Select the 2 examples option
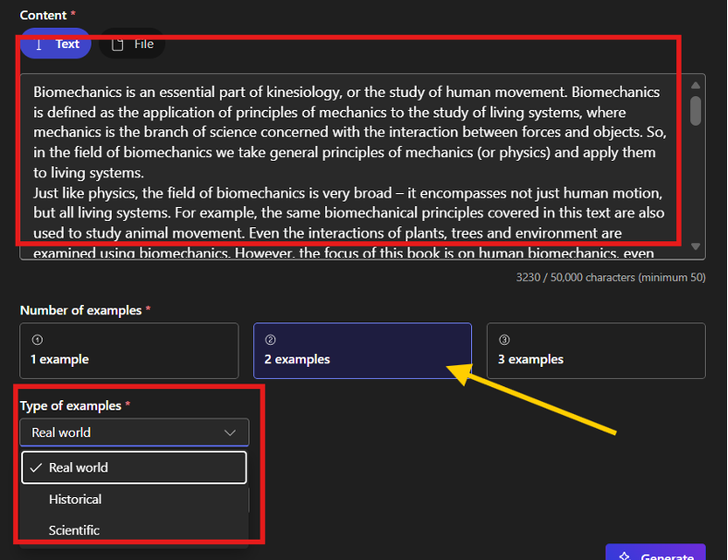 (362, 350)
